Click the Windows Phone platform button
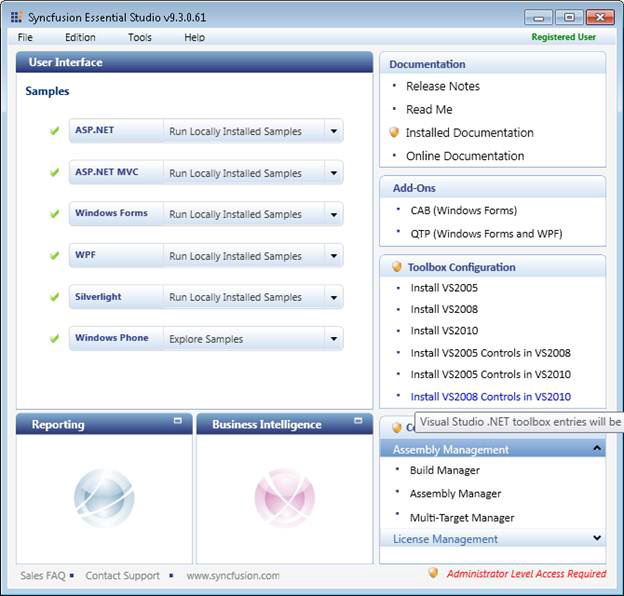This screenshot has height=596, width=624. (x=116, y=339)
